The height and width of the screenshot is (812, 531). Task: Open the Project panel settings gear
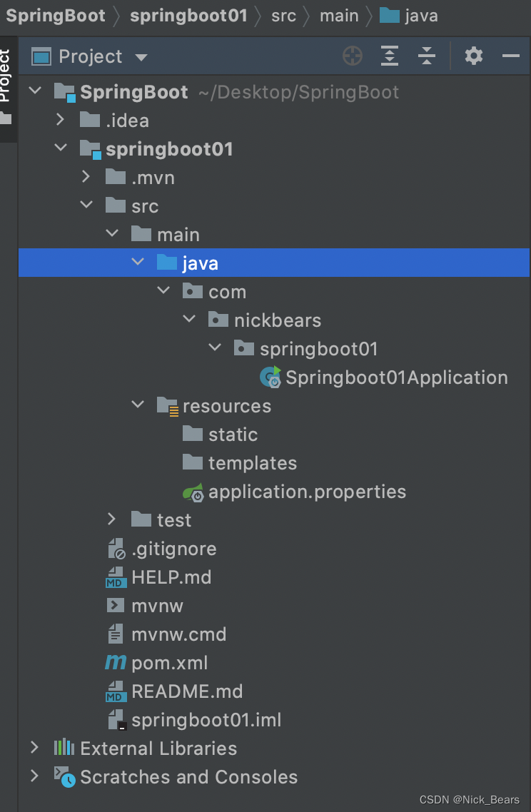[x=474, y=56]
